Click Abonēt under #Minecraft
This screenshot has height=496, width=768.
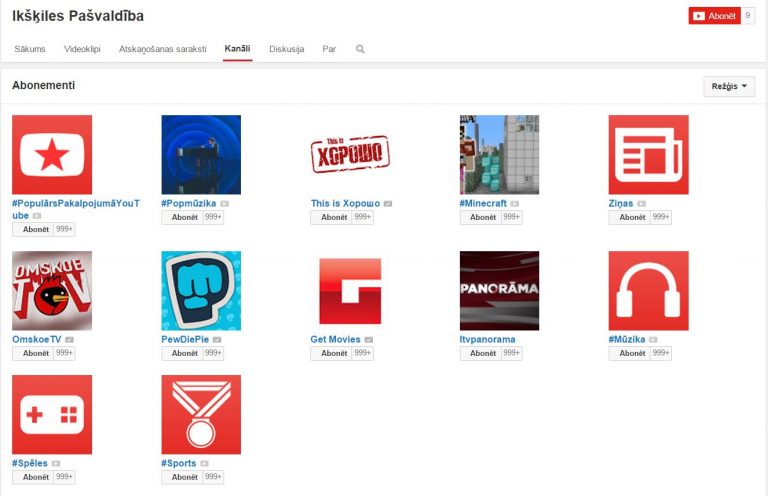(x=481, y=217)
